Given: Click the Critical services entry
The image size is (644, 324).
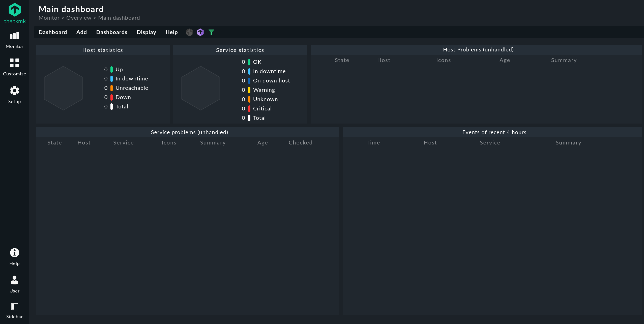Looking at the screenshot, I should point(262,109).
